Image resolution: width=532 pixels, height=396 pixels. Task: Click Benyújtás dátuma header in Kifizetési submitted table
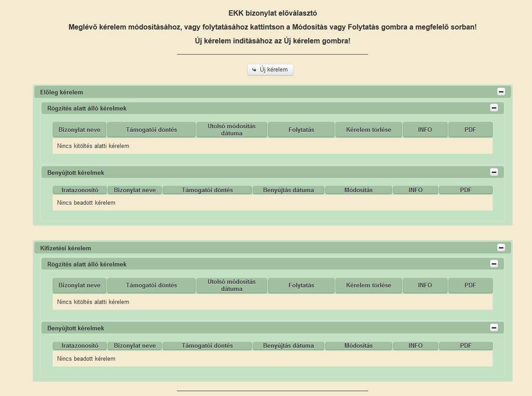coord(288,346)
